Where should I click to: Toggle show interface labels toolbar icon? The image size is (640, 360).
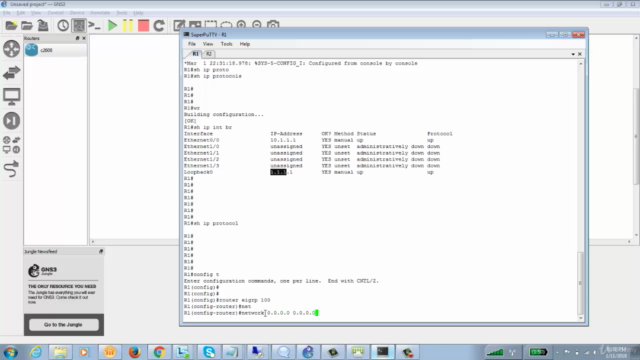click(79, 26)
